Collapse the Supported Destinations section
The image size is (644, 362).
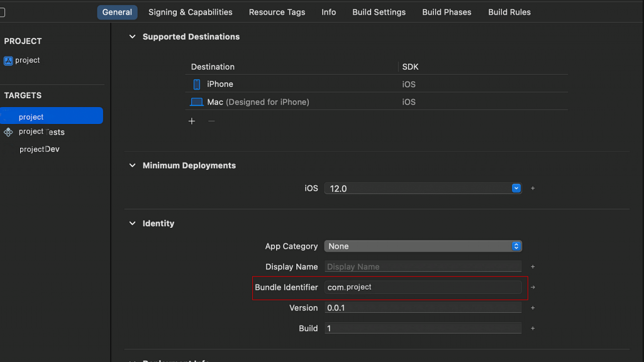pyautogui.click(x=132, y=37)
